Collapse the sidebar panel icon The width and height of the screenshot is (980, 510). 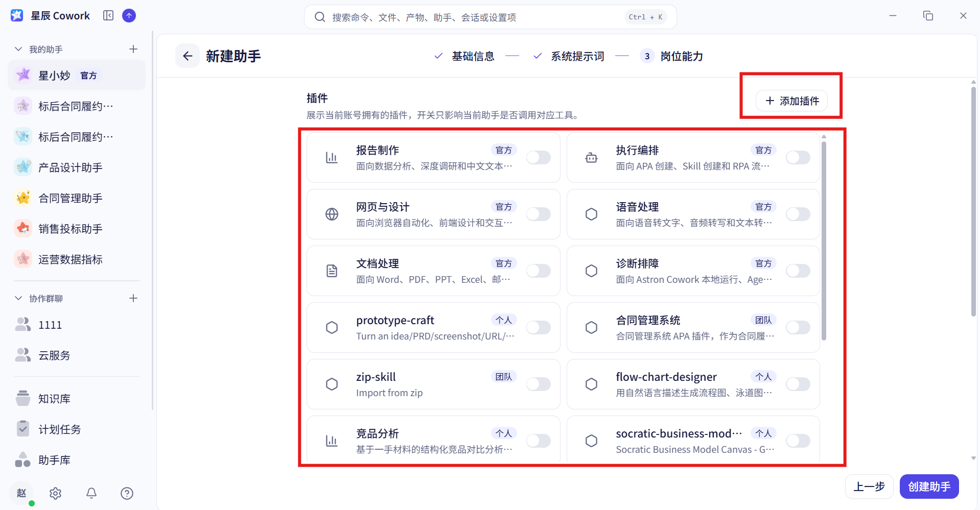pyautogui.click(x=108, y=16)
